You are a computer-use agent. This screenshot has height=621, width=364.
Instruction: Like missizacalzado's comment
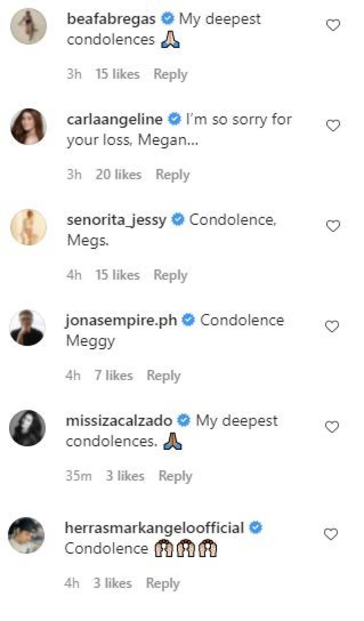[x=333, y=427]
